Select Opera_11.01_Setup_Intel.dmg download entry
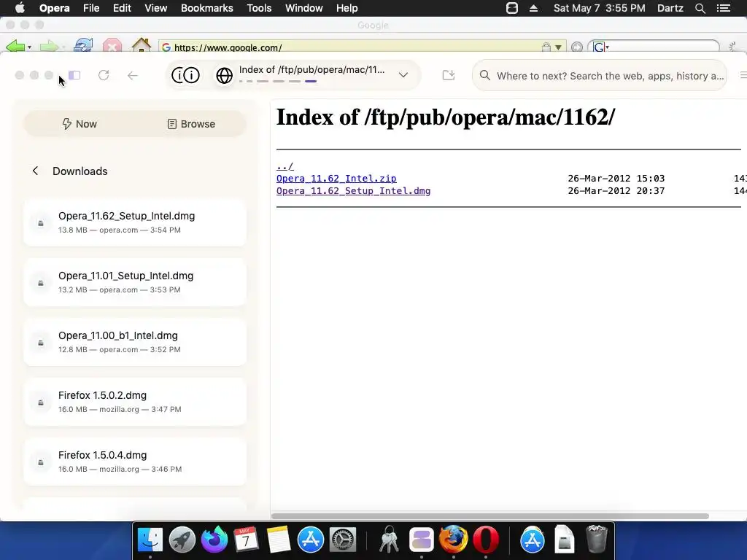This screenshot has height=560, width=747. click(135, 282)
